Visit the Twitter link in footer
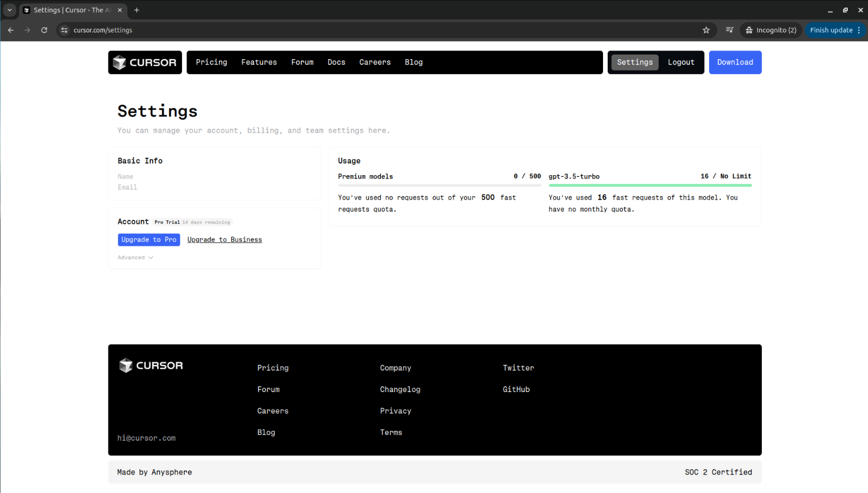This screenshot has width=868, height=493. coord(518,368)
